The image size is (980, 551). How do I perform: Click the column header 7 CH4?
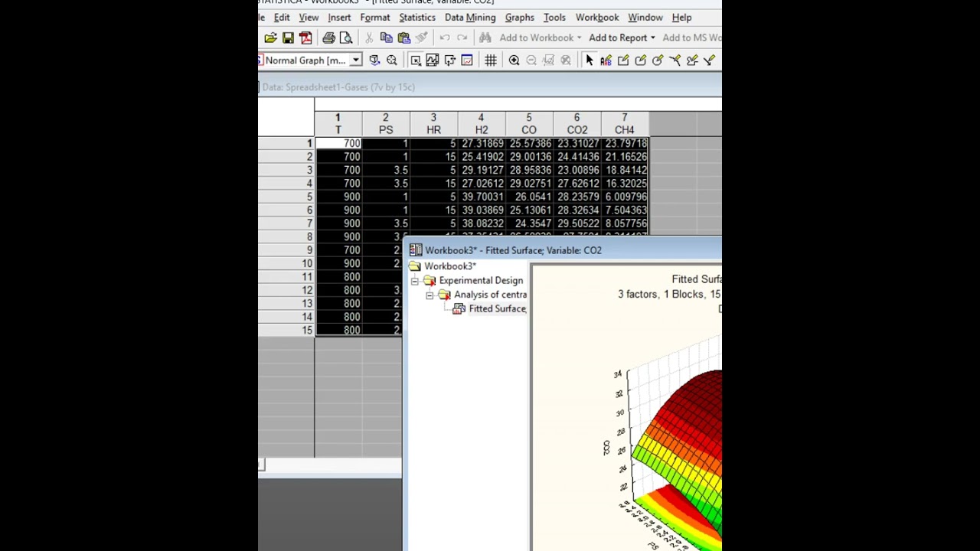coord(625,124)
